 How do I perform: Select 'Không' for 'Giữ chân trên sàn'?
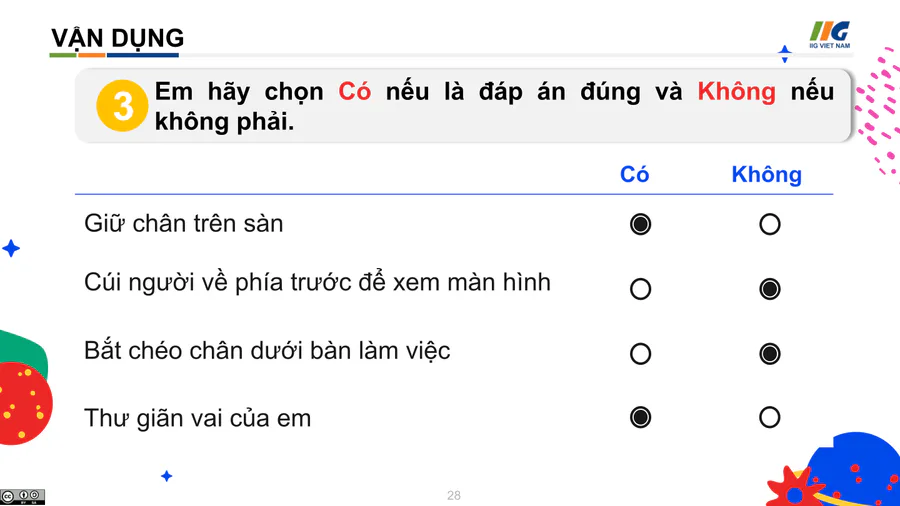click(770, 224)
